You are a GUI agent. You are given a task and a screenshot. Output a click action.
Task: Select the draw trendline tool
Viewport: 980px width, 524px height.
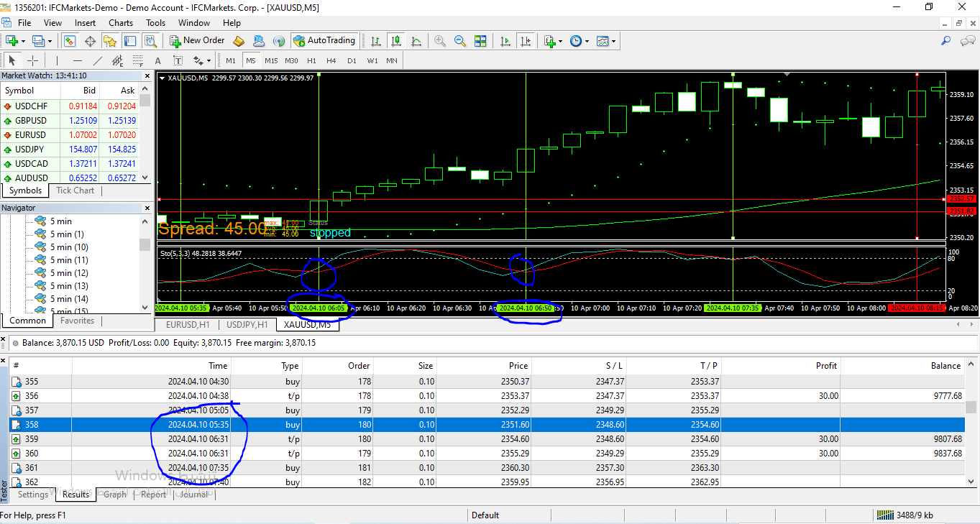pyautogui.click(x=98, y=60)
